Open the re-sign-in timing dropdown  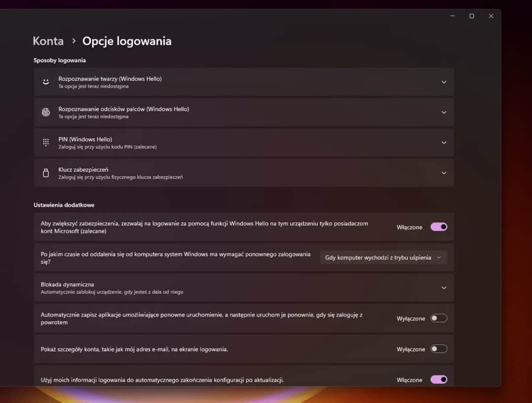[x=383, y=257]
